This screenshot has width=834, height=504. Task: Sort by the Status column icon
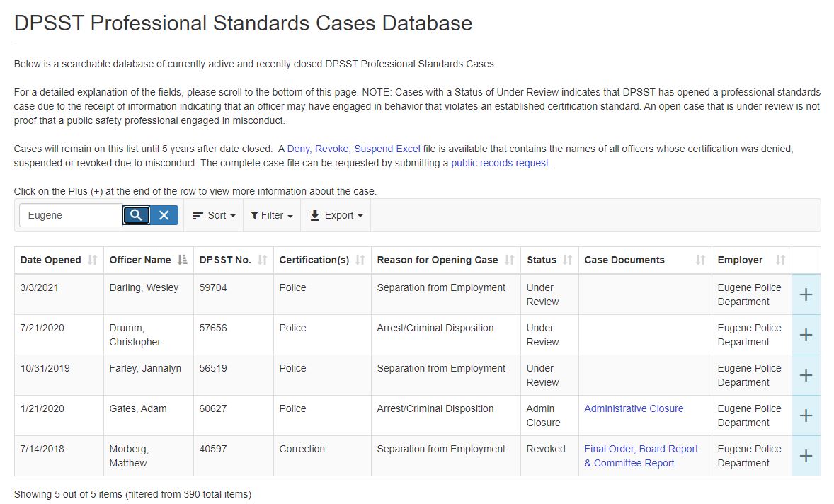coord(567,260)
